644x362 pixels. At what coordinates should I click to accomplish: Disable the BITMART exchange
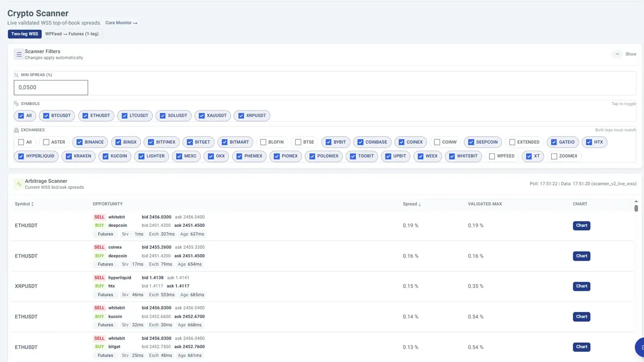[x=224, y=142]
